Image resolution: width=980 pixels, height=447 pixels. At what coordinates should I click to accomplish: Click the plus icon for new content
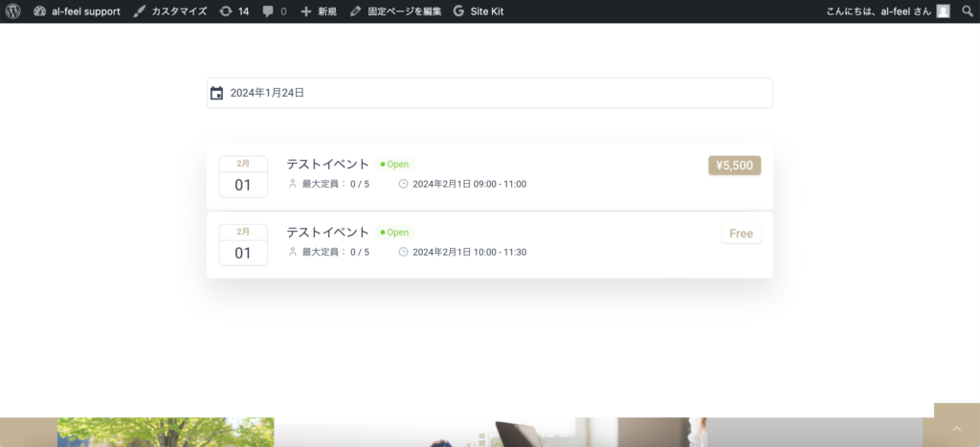(x=305, y=11)
